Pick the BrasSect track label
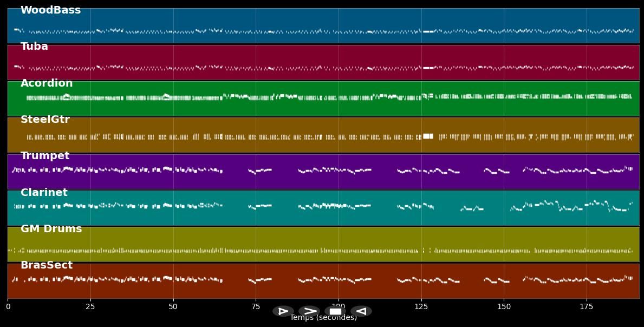The image size is (644, 327). [x=47, y=265]
